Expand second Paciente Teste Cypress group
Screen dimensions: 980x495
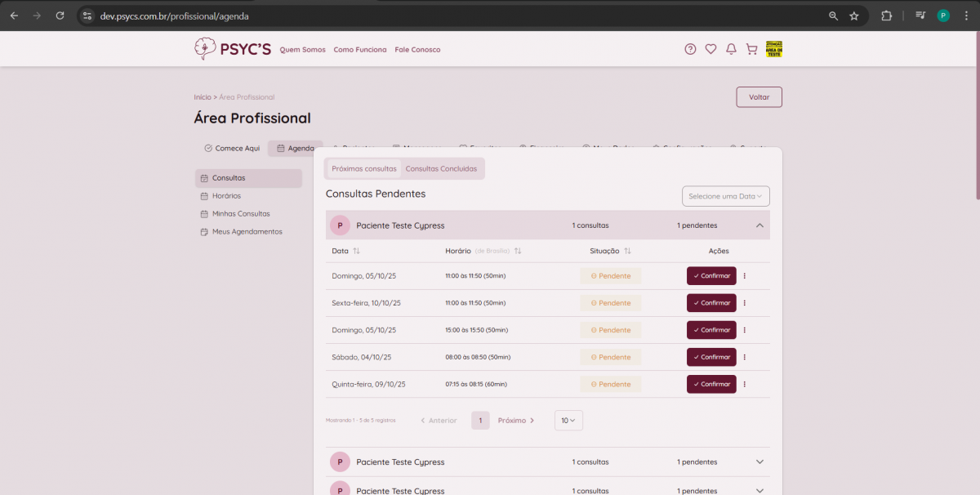tap(759, 462)
